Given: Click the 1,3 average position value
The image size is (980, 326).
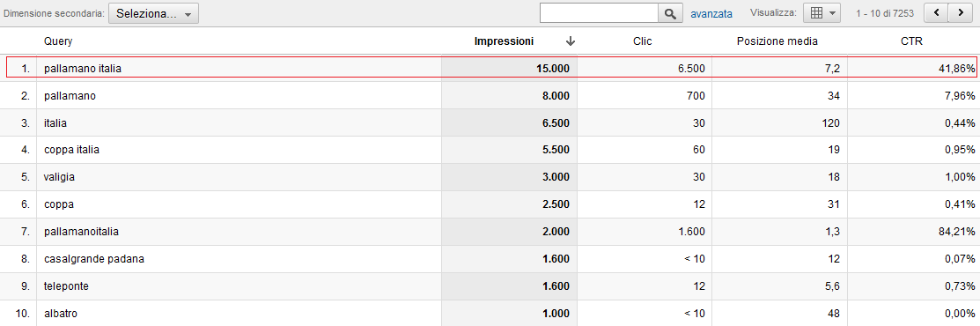Looking at the screenshot, I should [x=833, y=232].
